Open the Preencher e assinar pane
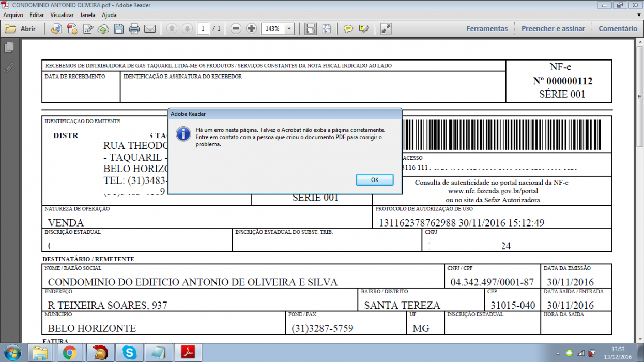 click(553, 29)
